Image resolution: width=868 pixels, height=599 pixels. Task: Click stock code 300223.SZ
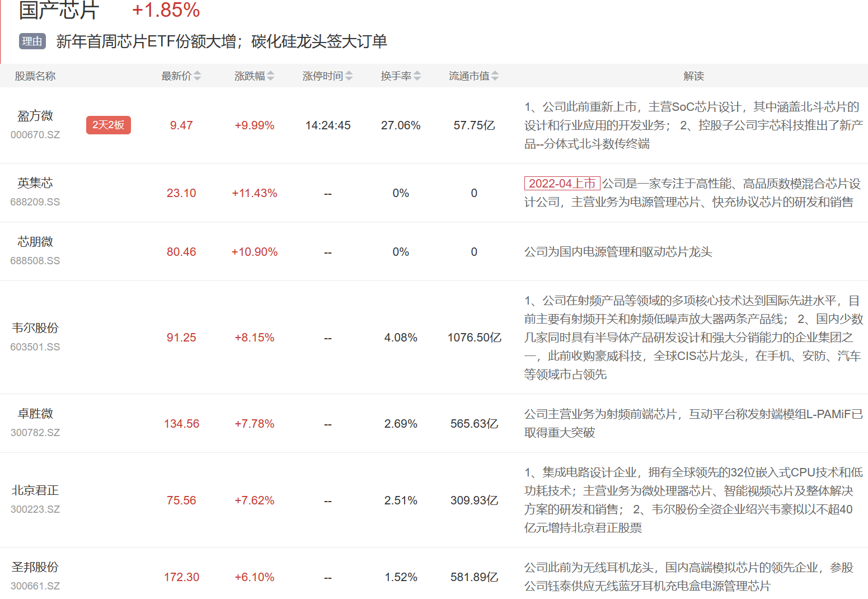[35, 509]
